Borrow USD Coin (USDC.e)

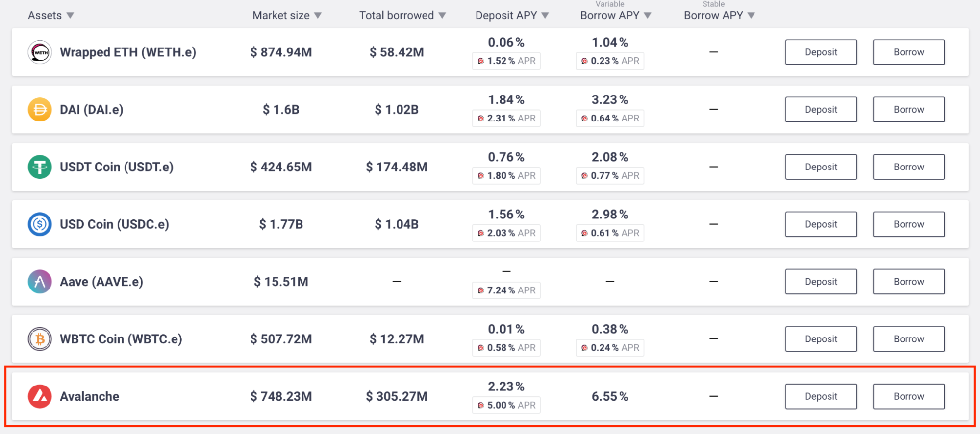pos(909,224)
